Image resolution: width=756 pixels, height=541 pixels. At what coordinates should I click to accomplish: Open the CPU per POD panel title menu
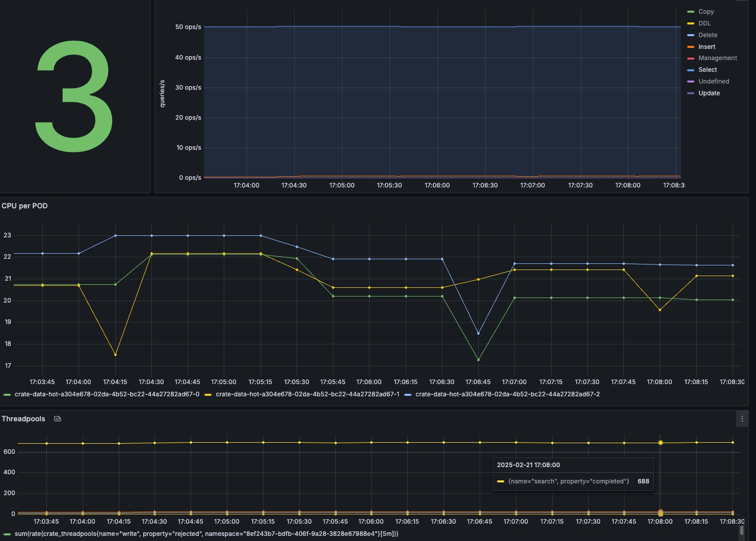[x=24, y=206]
